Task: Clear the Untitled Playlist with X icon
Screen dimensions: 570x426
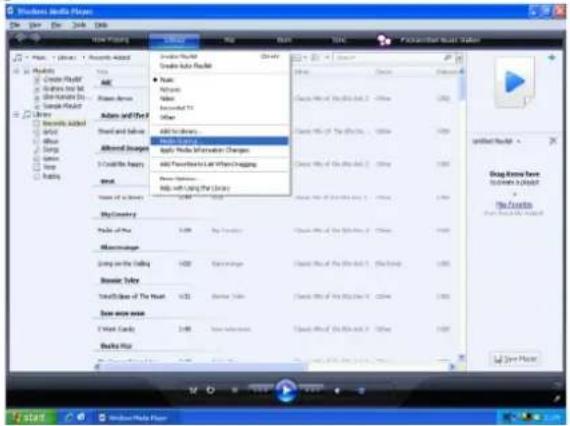Action: click(553, 141)
